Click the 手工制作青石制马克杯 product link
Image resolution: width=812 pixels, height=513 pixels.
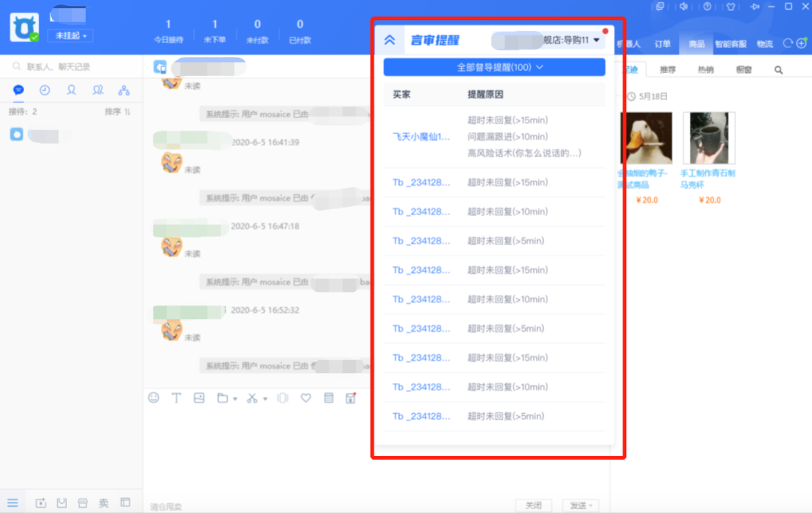pyautogui.click(x=707, y=179)
